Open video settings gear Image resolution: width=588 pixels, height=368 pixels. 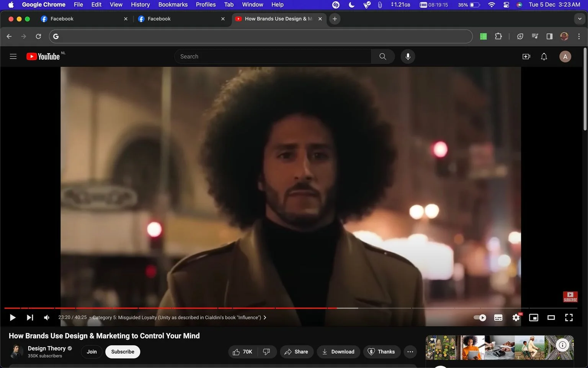tap(516, 317)
